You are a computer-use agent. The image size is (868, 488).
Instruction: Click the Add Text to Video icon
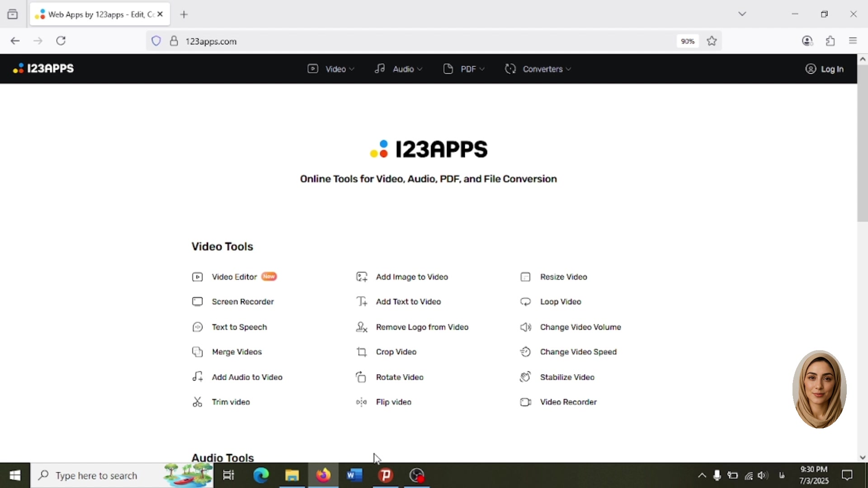click(x=362, y=302)
